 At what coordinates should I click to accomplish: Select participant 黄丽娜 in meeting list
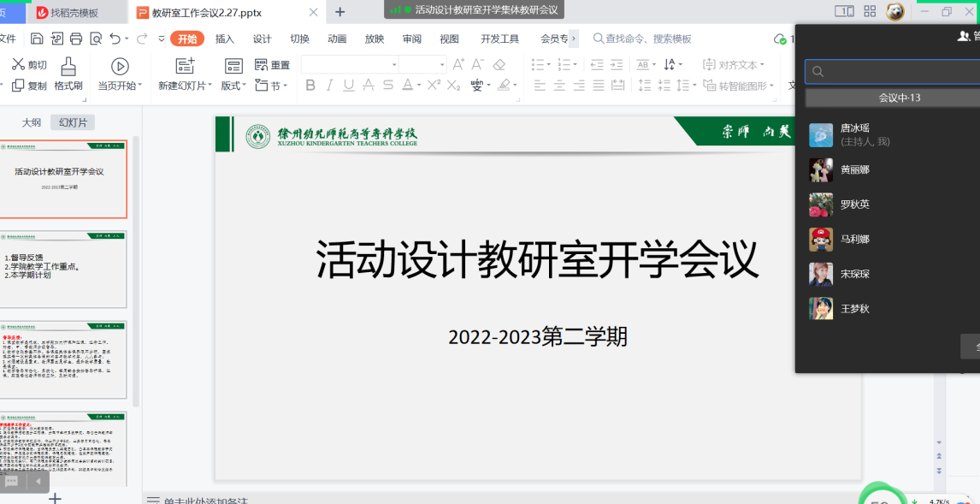[x=855, y=170]
